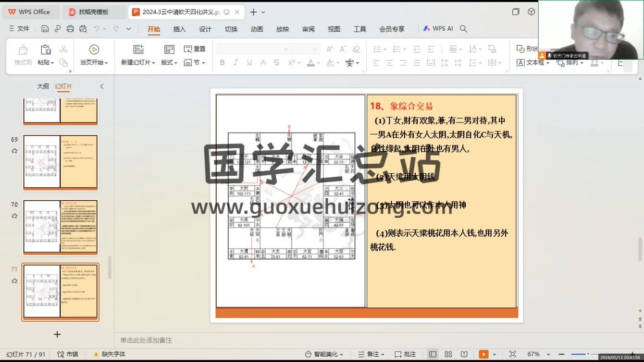Toggle normal view button in status bar
The height and width of the screenshot is (362, 644).
[433, 354]
